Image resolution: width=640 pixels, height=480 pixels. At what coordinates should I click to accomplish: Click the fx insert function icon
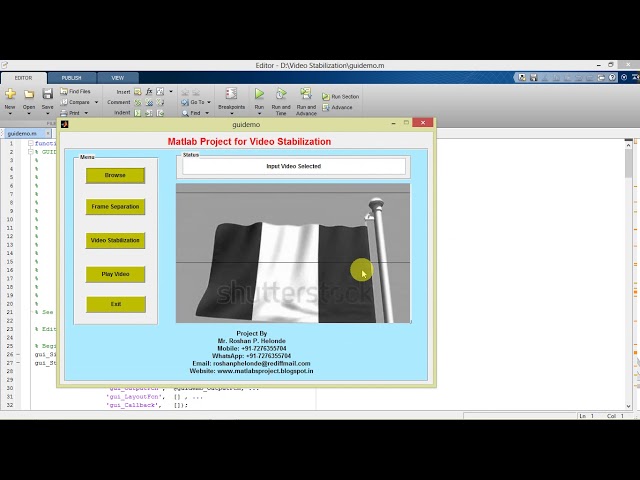[149, 91]
